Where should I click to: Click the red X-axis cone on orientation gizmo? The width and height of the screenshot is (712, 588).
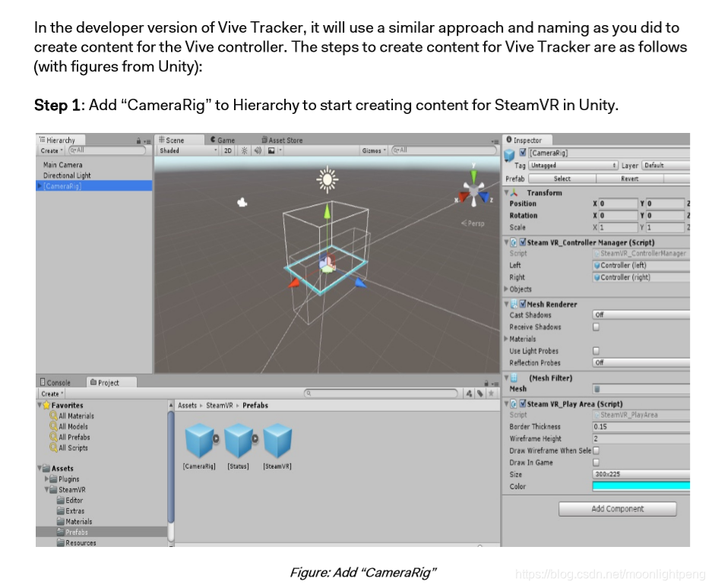pyautogui.click(x=464, y=198)
